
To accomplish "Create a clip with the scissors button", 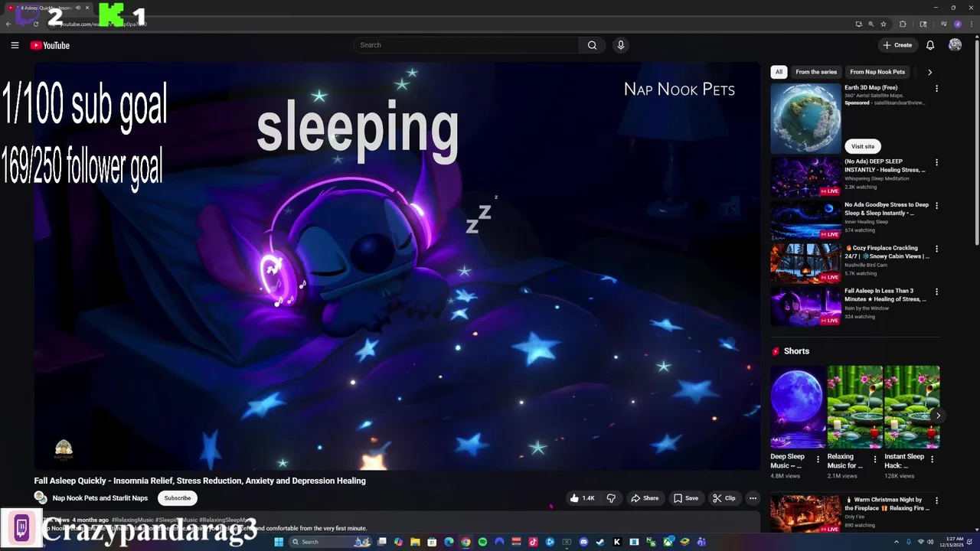I will click(x=724, y=498).
